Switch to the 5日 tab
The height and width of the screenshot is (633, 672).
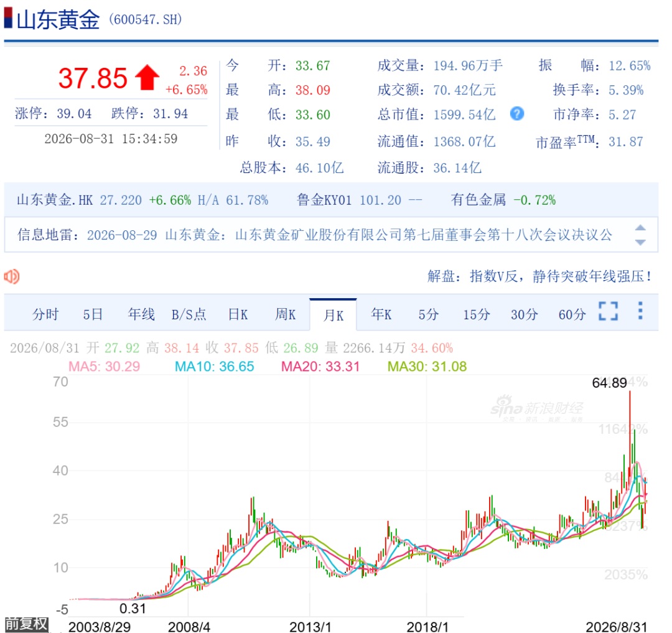pyautogui.click(x=93, y=314)
